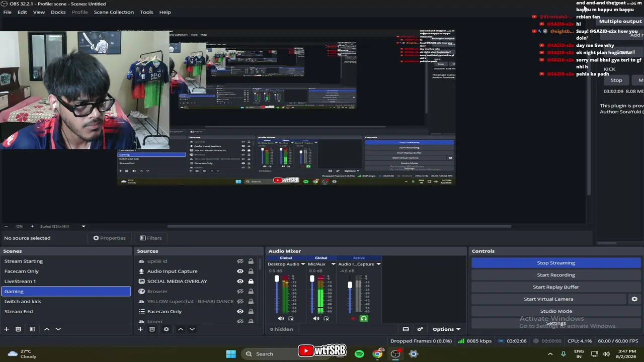Hide the SOCIAL MEDIA OVERLAY source

coord(240,282)
